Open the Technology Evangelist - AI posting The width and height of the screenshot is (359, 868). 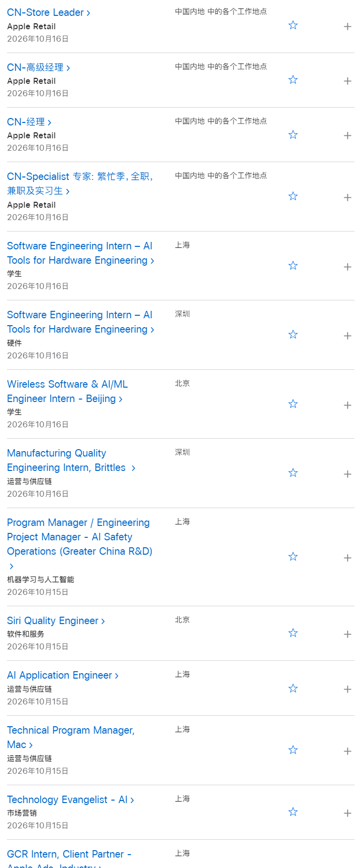(x=70, y=800)
